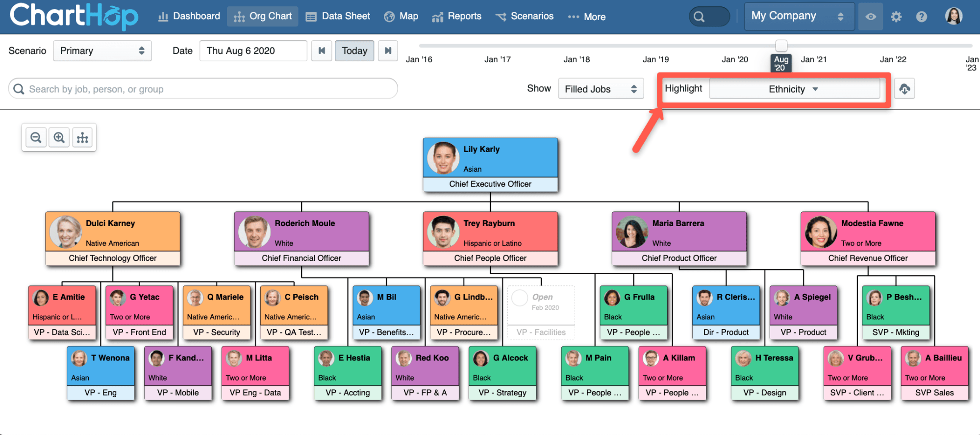The width and height of the screenshot is (980, 435).
Task: Select C Peisch's card
Action: coord(294,312)
